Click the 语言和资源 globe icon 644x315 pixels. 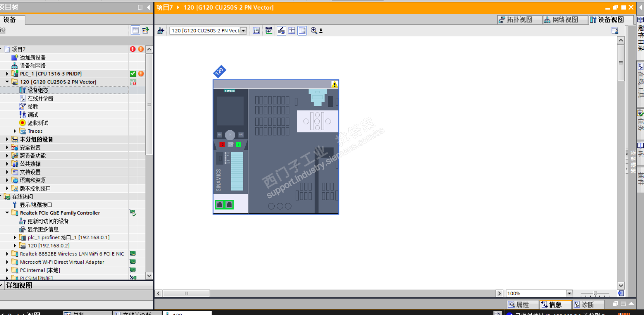15,180
